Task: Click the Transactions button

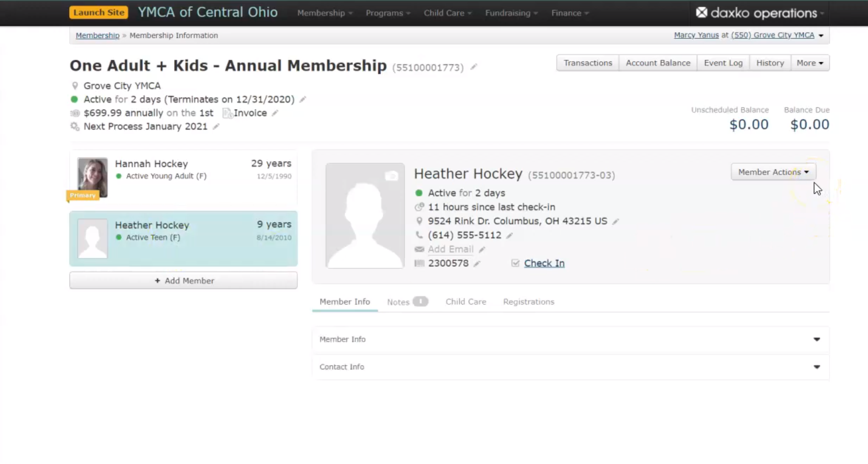Action: [x=588, y=63]
